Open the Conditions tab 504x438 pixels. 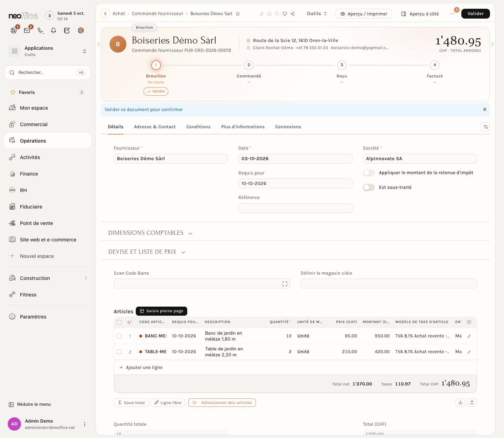coord(198,127)
